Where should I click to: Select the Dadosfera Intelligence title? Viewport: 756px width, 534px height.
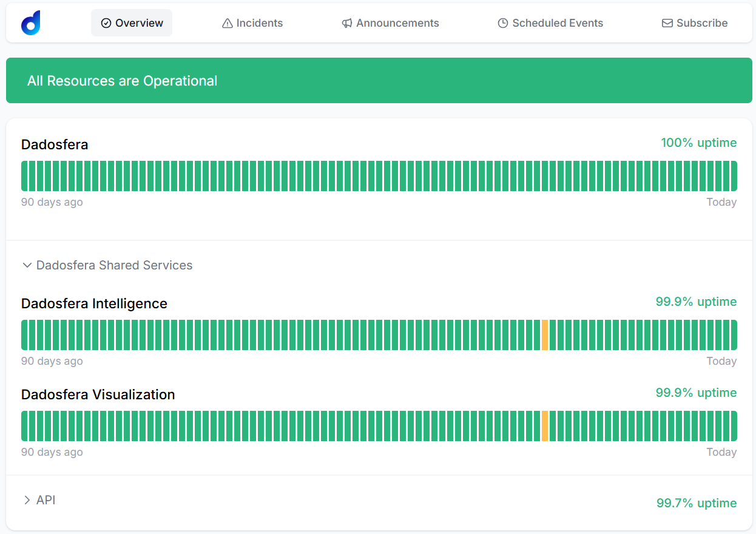(94, 303)
